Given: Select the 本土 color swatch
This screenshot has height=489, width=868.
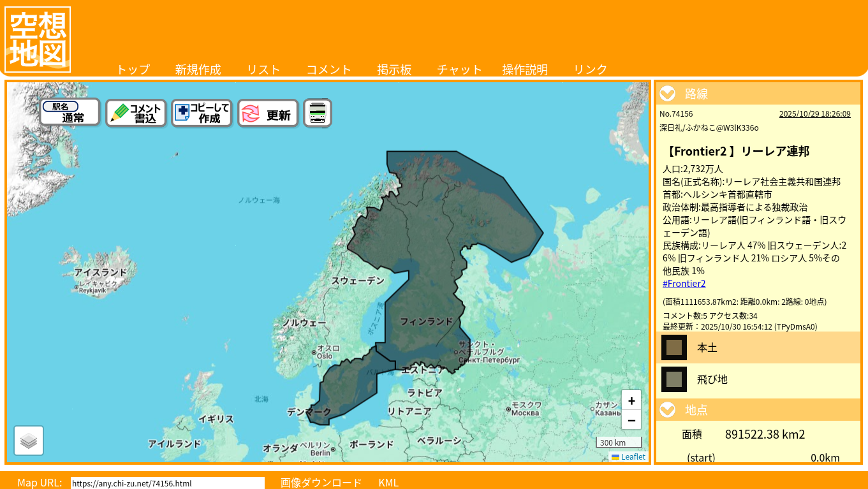Looking at the screenshot, I should (673, 347).
